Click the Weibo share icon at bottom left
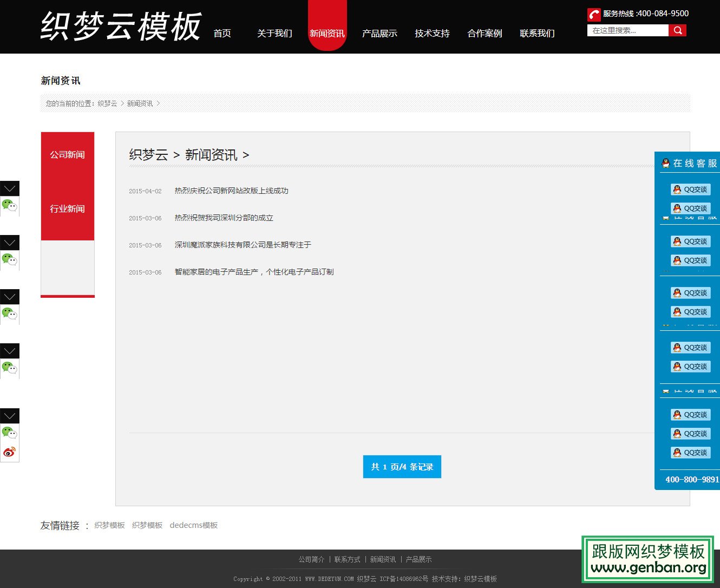 click(10, 452)
